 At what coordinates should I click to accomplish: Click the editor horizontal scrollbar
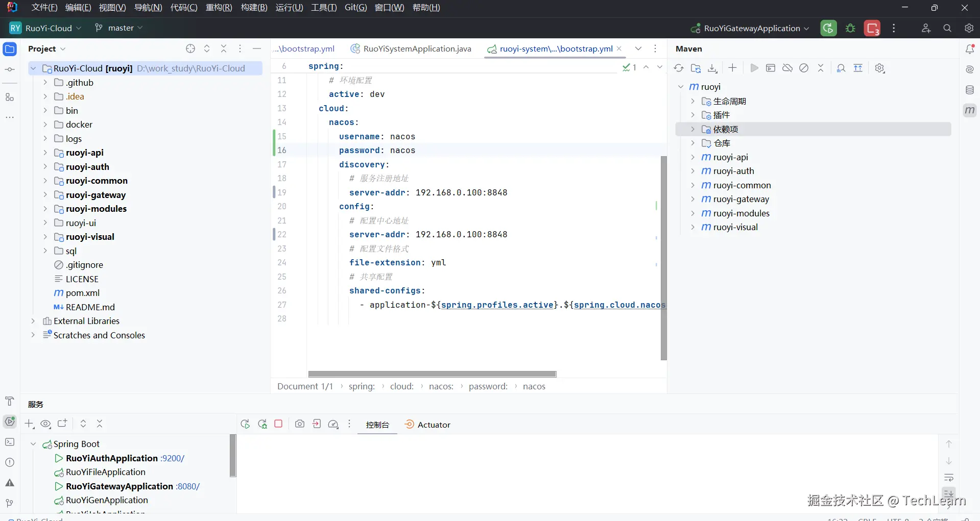[x=432, y=374]
